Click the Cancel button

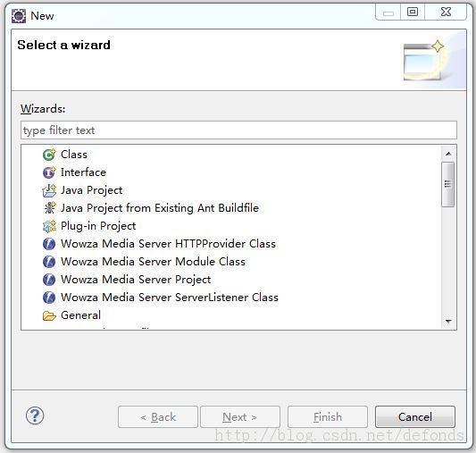pyautogui.click(x=415, y=417)
